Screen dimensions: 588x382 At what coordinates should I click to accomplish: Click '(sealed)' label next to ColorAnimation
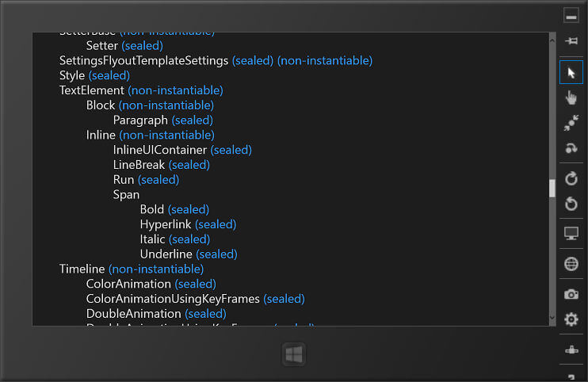pos(196,285)
